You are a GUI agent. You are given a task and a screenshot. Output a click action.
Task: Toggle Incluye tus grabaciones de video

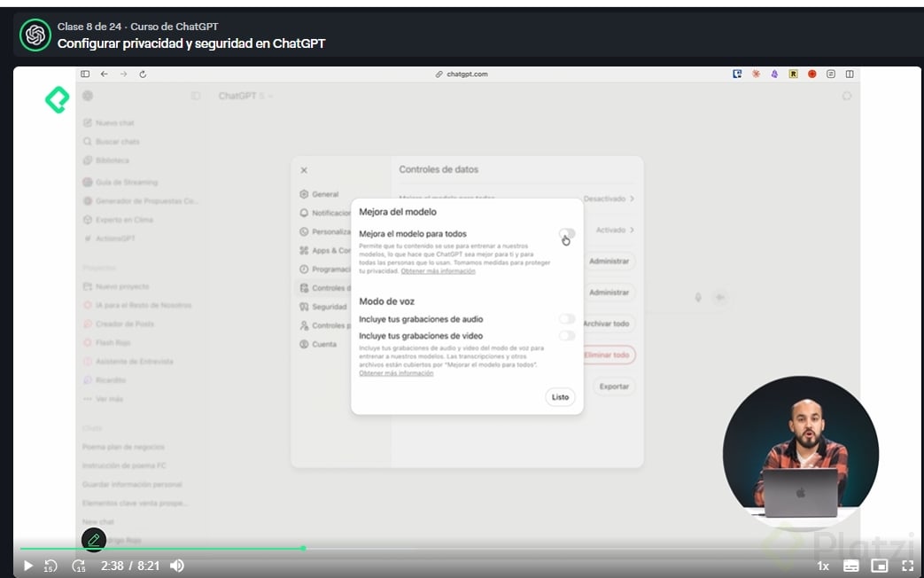point(567,336)
